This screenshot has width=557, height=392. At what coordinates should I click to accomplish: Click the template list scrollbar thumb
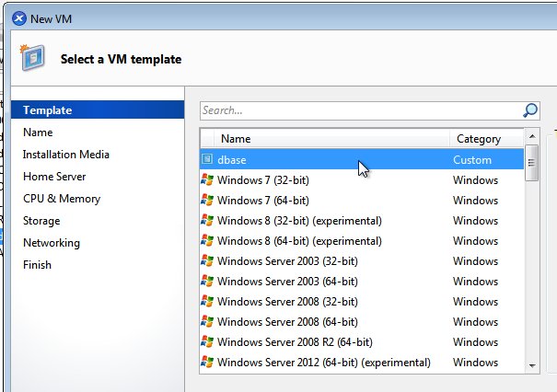[x=532, y=163]
